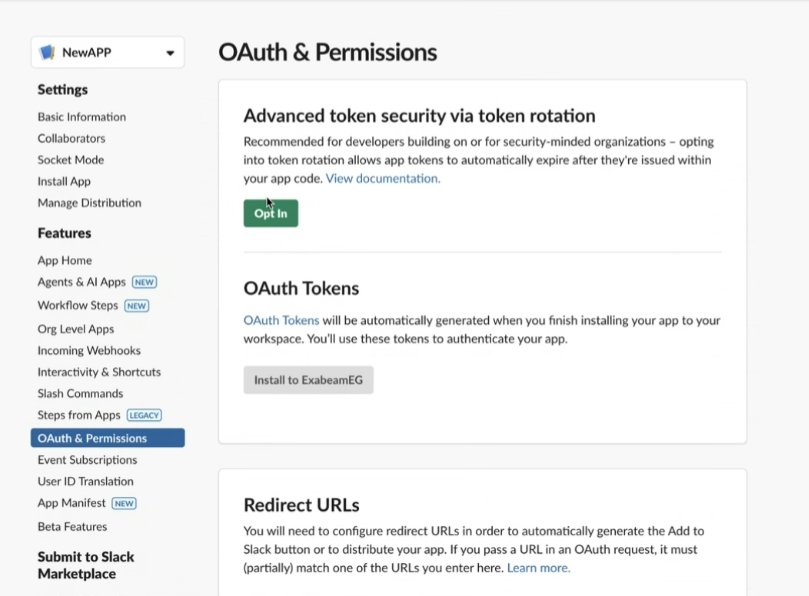Click the NEW badge beside Agents & AI Apps

click(144, 282)
